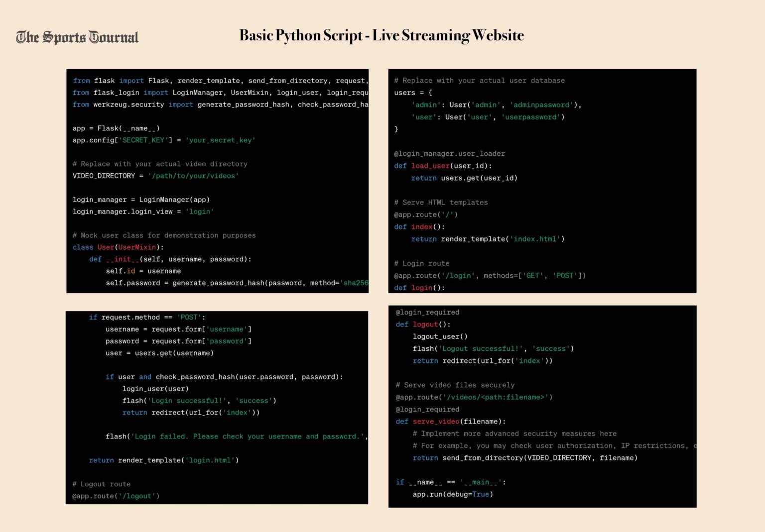Click the '# Serve HTML templates' comment
This screenshot has height=532, width=765.
441,203
